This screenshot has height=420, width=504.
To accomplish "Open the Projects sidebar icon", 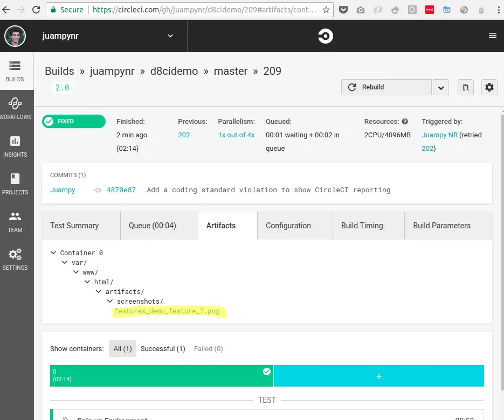I will coord(15,179).
